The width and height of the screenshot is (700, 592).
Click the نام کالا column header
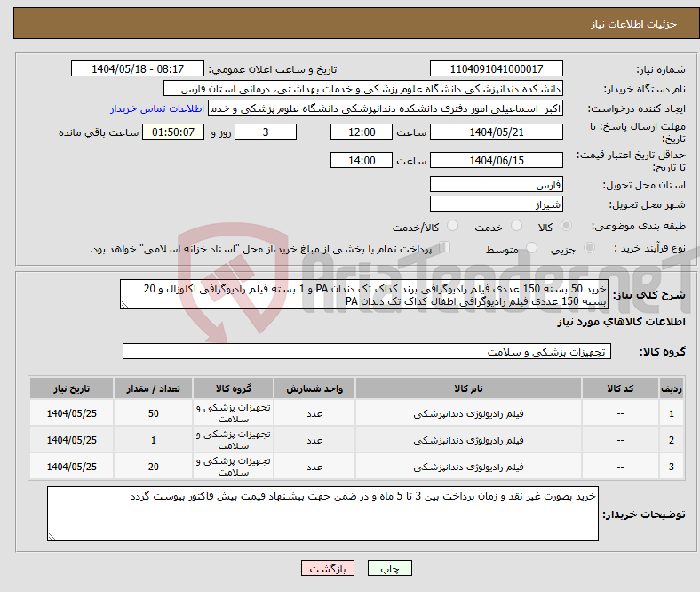point(469,388)
